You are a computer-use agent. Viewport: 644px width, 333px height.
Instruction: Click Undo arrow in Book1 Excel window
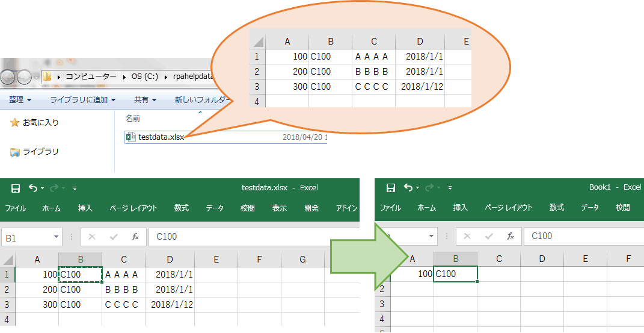click(x=408, y=188)
